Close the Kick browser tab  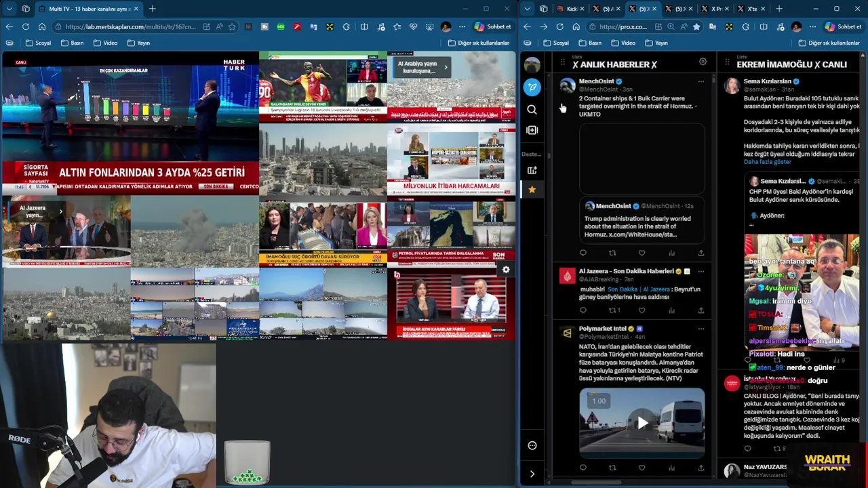582,9
